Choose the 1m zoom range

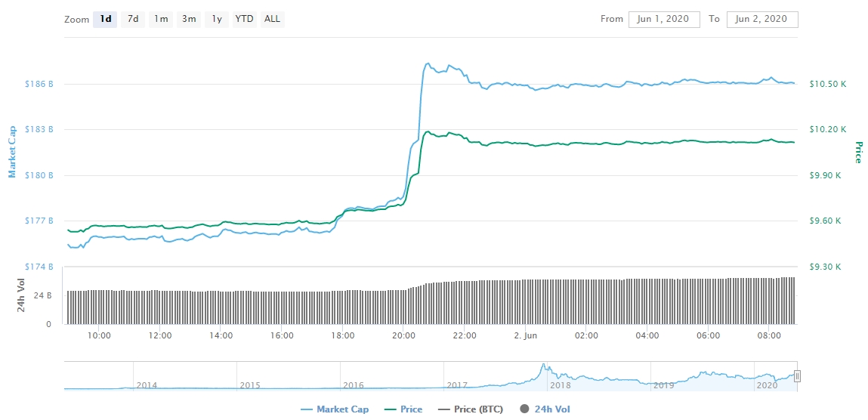point(161,20)
